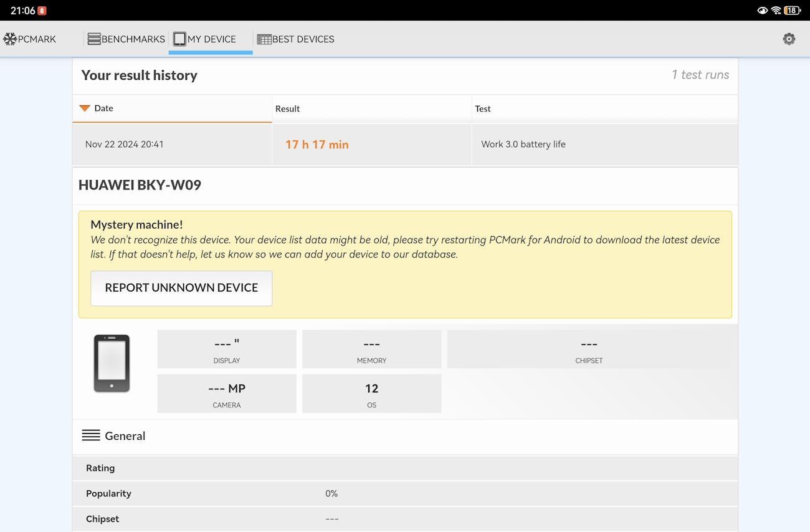Sort by the Date column header
This screenshot has height=532, width=810.
172,108
